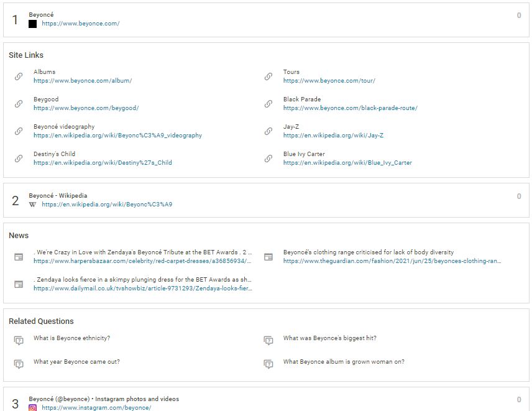Click the chain icon beside Beygood
532x411 pixels.
pos(19,103)
